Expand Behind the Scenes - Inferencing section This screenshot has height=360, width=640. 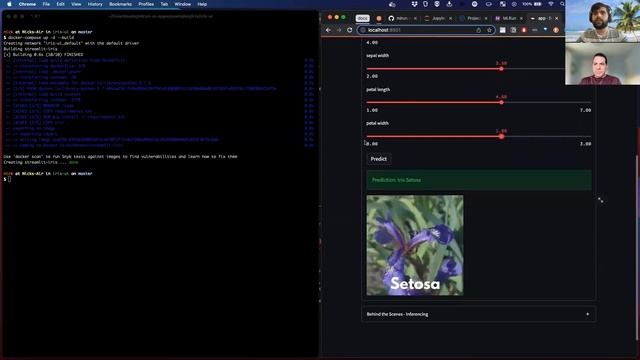coord(478,314)
